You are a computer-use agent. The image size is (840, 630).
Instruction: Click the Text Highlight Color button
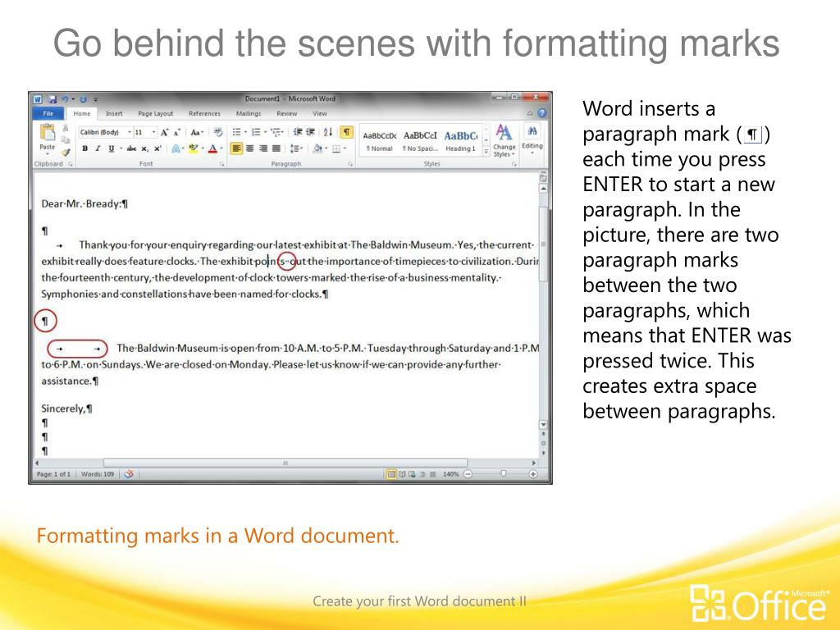pyautogui.click(x=194, y=148)
